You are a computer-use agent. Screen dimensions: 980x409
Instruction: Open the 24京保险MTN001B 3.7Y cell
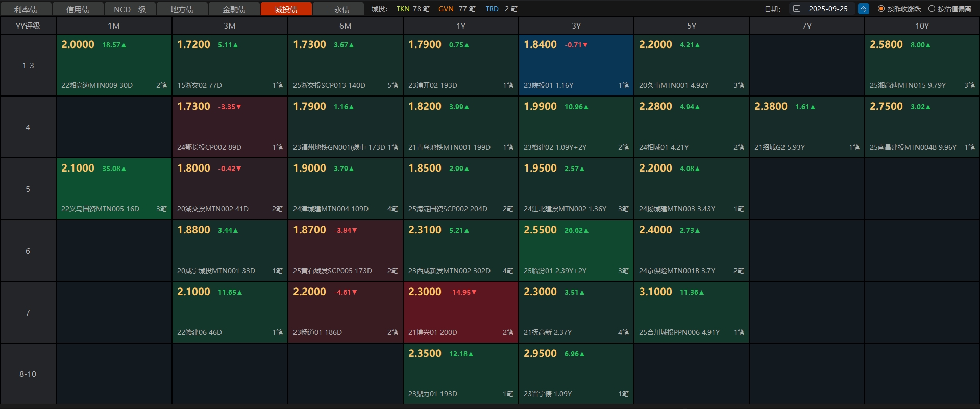coord(692,251)
